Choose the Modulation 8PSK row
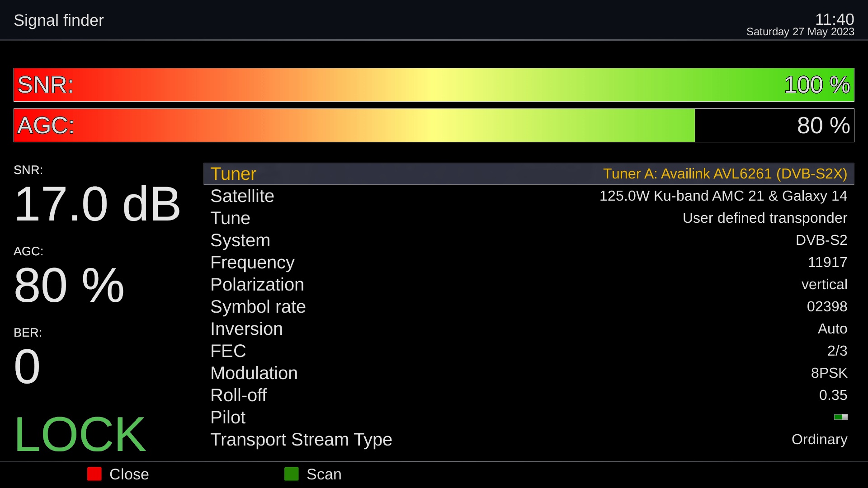Screen dimensions: 868x488 click(529, 373)
